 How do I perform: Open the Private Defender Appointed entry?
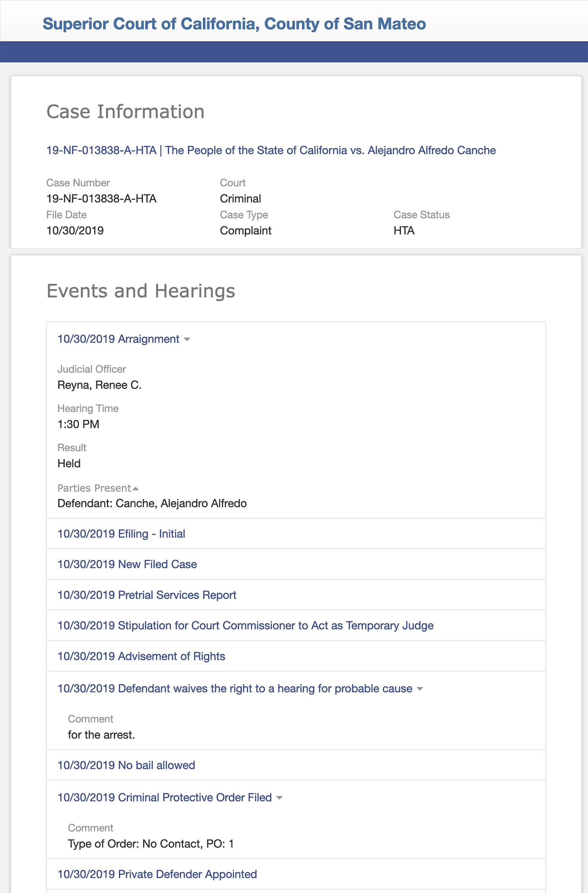(x=157, y=874)
